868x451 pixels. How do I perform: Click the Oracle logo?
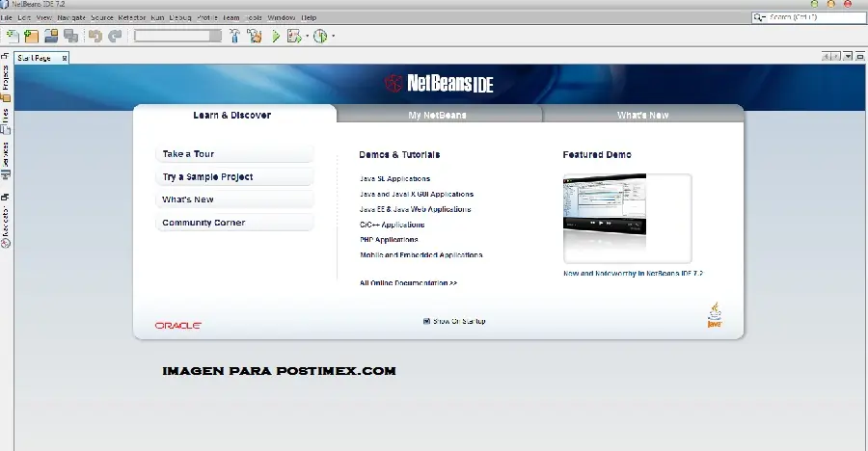(177, 326)
